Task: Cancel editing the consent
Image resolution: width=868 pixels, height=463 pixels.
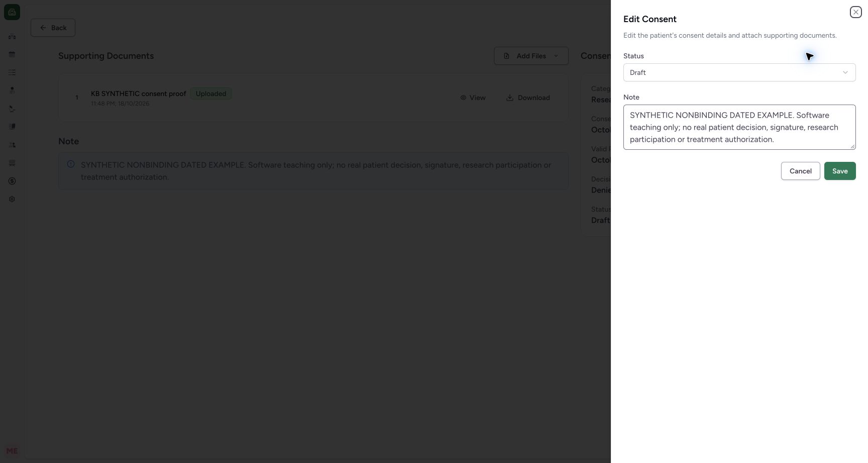Action: tap(800, 171)
